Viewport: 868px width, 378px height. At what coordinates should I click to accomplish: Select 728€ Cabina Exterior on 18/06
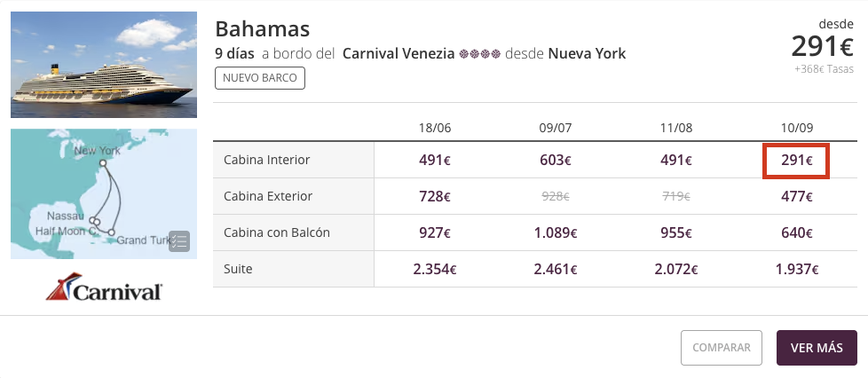pyautogui.click(x=435, y=196)
